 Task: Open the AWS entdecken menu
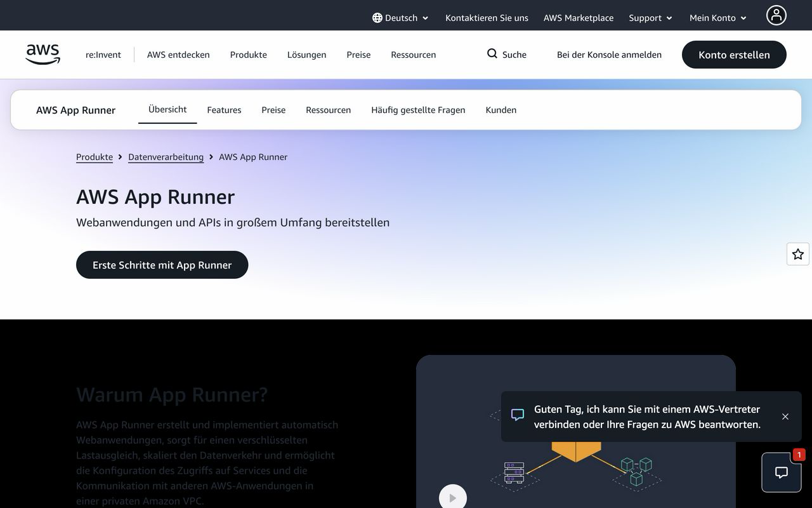point(178,55)
